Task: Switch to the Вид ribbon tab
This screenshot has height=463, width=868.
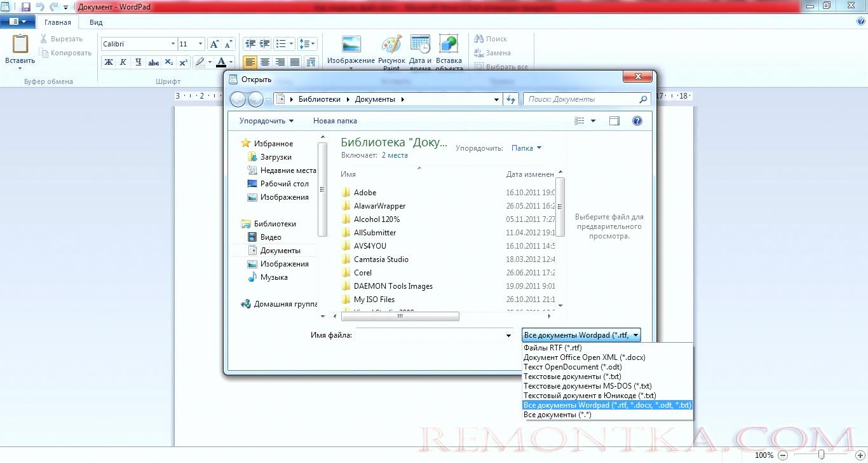Action: [x=96, y=22]
